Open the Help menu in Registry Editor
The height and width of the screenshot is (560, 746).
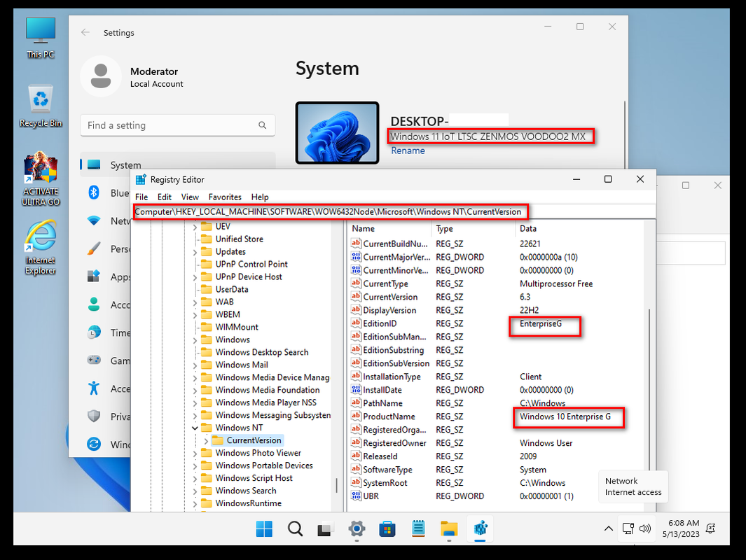tap(260, 197)
